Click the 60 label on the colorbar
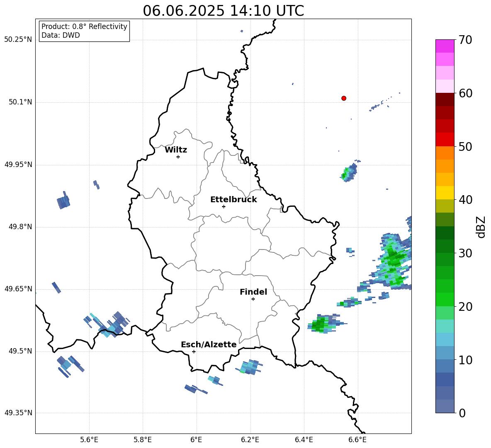491x448 pixels. (x=465, y=93)
